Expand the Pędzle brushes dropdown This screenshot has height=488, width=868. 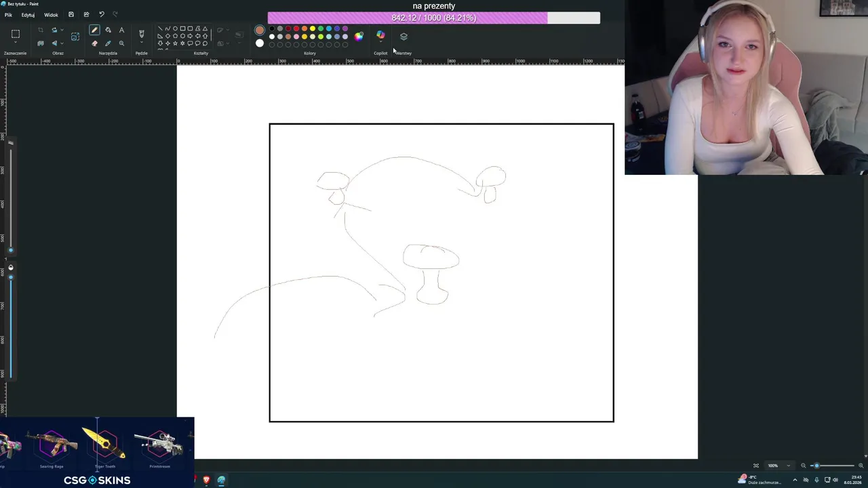coord(141,43)
